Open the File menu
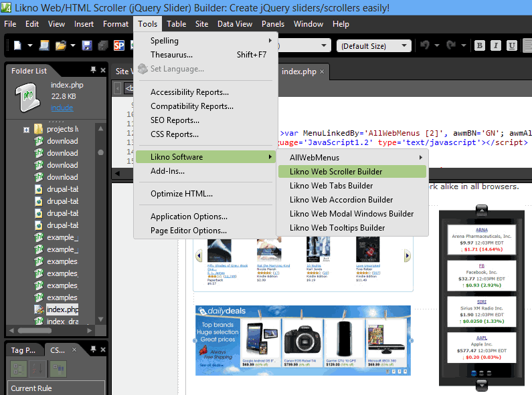Screen dimensions: 532x395 pos(10,24)
